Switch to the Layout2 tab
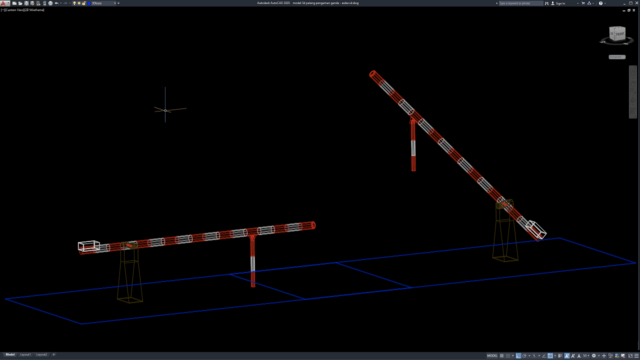The width and height of the screenshot is (640, 360). click(x=41, y=355)
